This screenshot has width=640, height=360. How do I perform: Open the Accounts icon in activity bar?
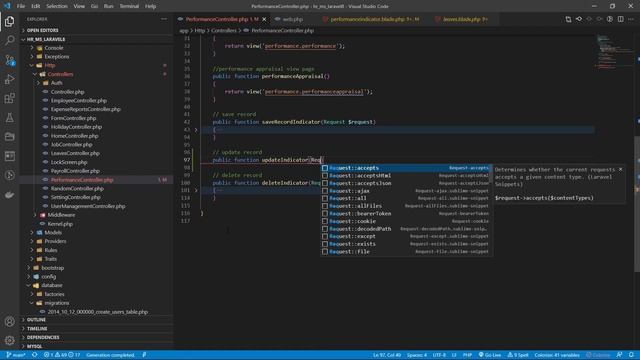pos(9,321)
